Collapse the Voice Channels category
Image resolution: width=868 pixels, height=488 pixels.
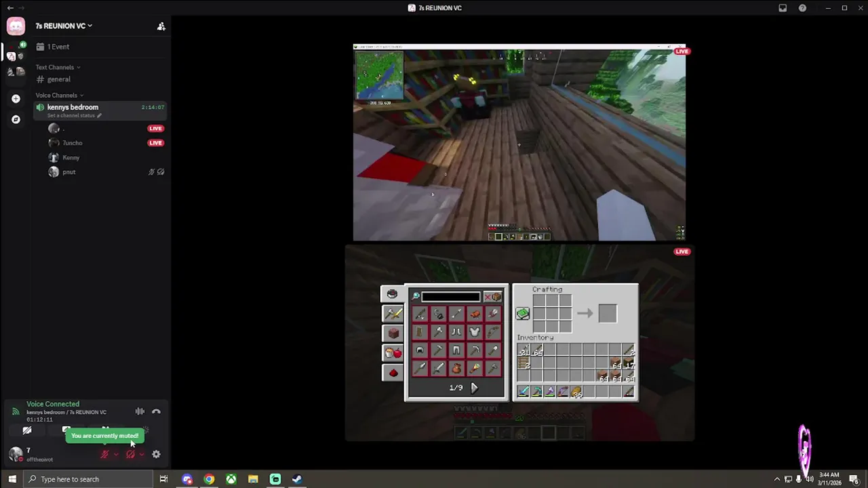pyautogui.click(x=60, y=95)
